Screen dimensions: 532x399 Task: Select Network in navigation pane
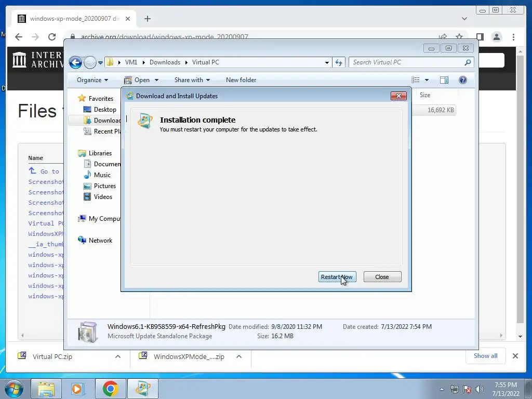point(95,240)
